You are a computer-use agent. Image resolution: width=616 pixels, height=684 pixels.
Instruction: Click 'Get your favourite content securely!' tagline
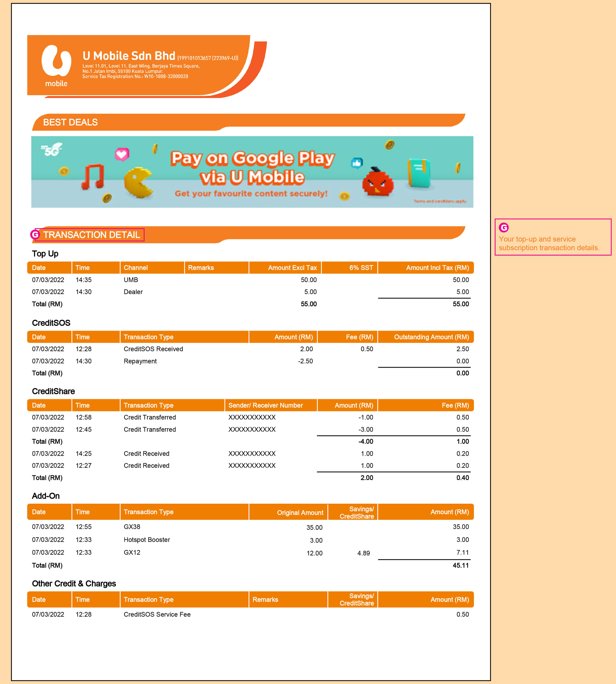pos(251,193)
